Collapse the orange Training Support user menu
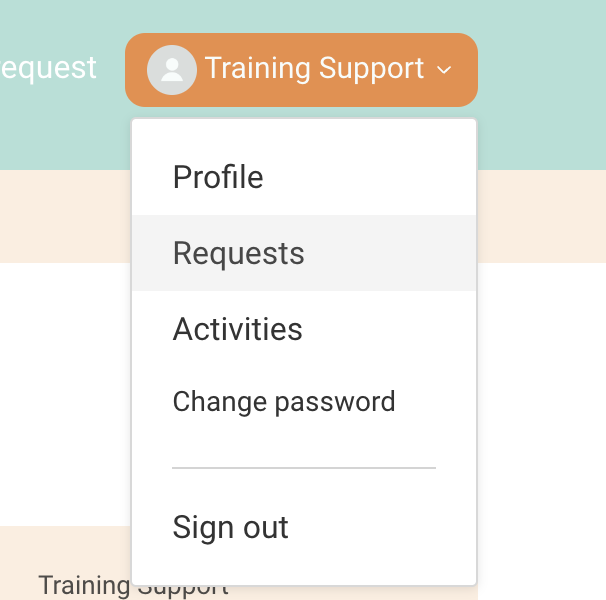Screen dimensions: 606x600 315,70
